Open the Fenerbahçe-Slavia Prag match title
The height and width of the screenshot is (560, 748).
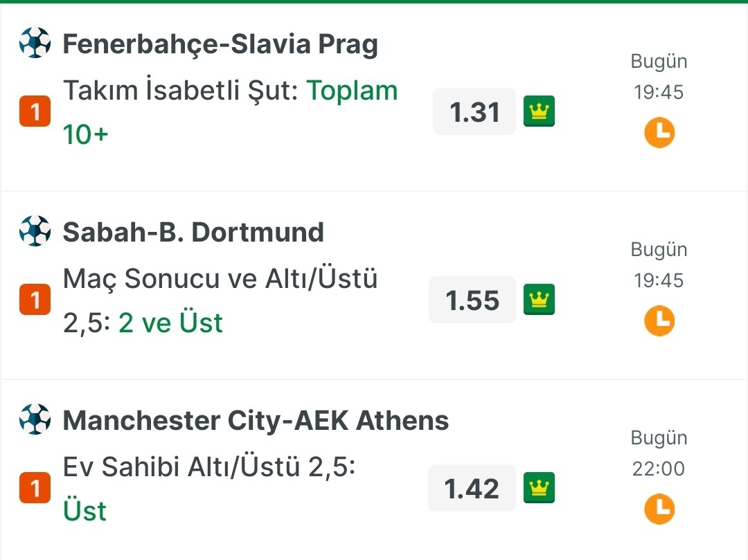click(x=220, y=44)
